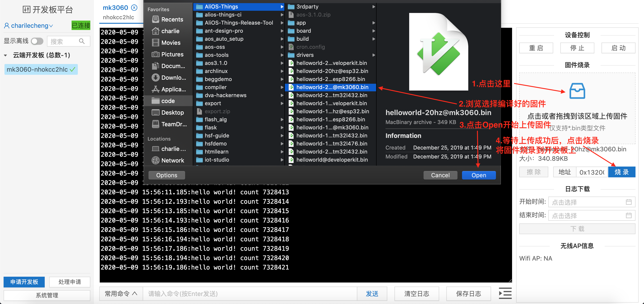
Task: Click the 系统管理 button
Action: click(x=47, y=295)
